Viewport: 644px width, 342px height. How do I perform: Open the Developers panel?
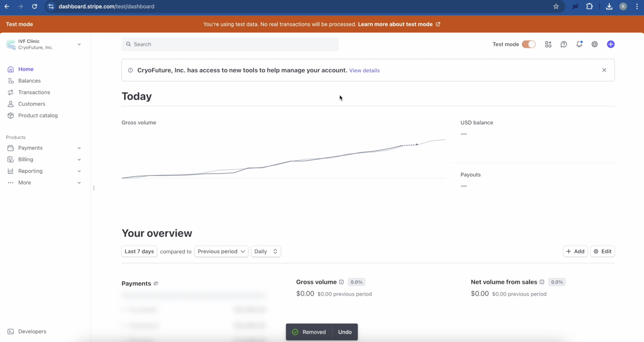32,331
